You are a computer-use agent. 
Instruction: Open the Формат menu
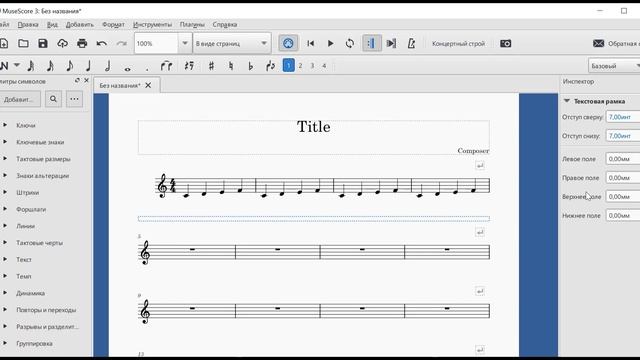[x=113, y=24]
